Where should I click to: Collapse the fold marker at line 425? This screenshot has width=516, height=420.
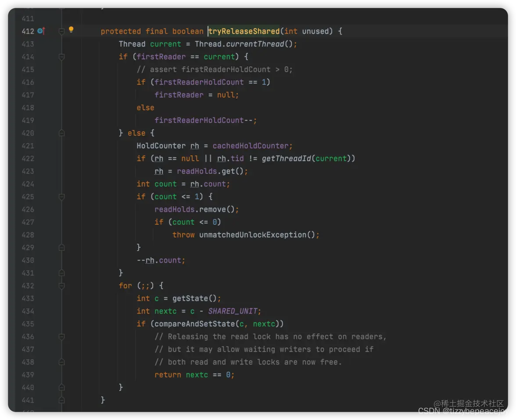pyautogui.click(x=61, y=197)
